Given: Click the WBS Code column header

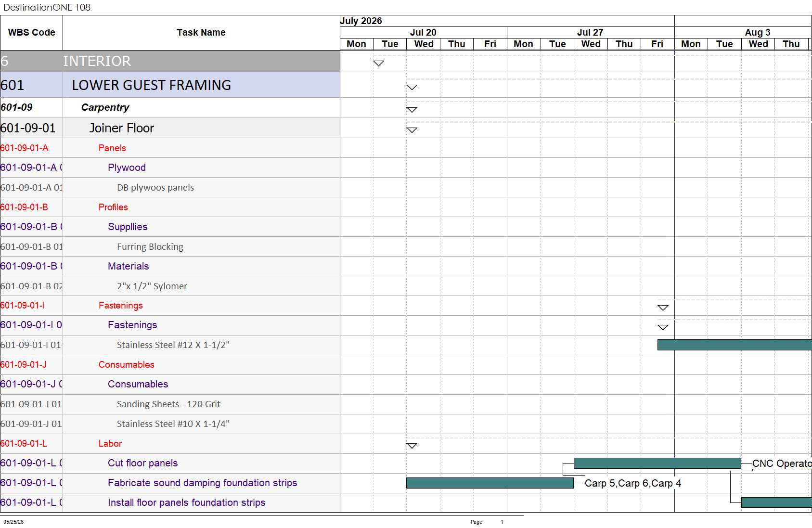Looking at the screenshot, I should (31, 33).
